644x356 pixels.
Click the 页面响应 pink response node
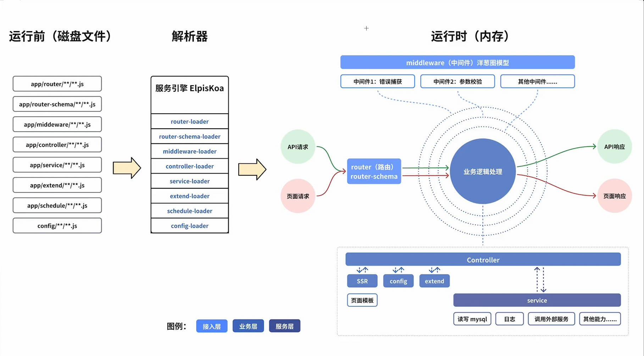click(615, 196)
